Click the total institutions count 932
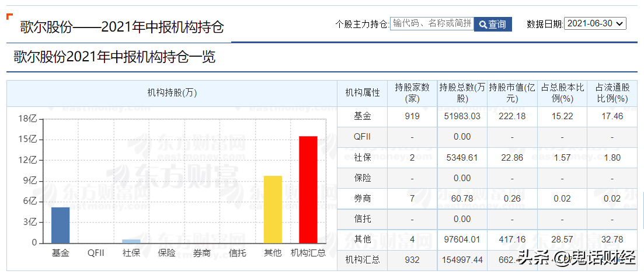Screen dimensions: 644x274 (412, 259)
